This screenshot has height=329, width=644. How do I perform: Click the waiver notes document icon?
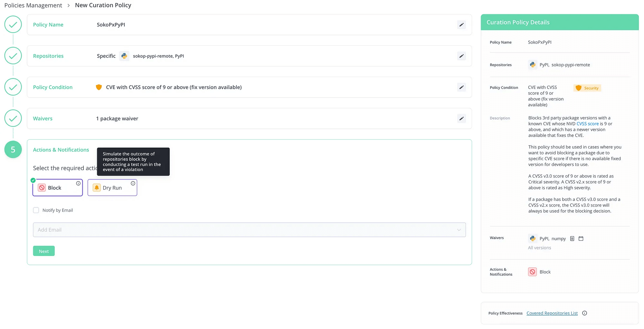point(572,239)
